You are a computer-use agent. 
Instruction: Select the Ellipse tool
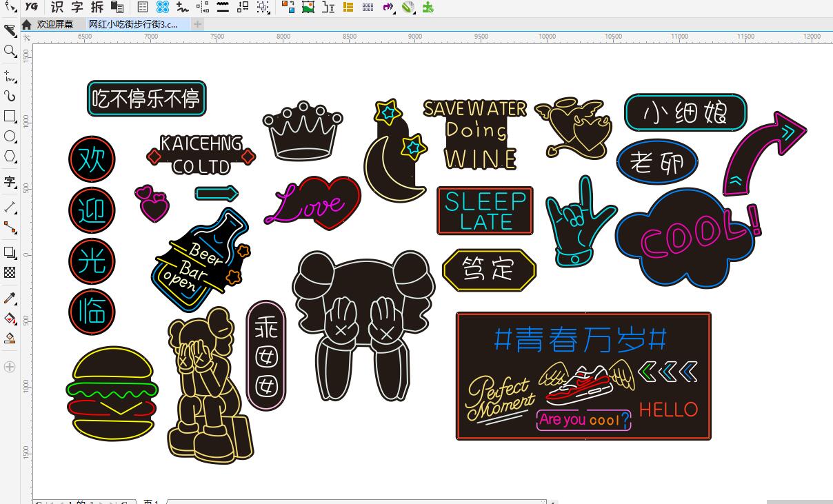(10, 137)
